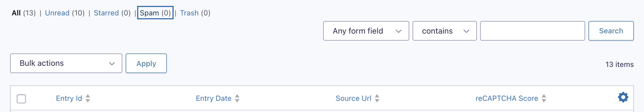Click the reCAPTCHA Score sort arrows
Image resolution: width=644 pixels, height=112 pixels.
click(x=544, y=98)
